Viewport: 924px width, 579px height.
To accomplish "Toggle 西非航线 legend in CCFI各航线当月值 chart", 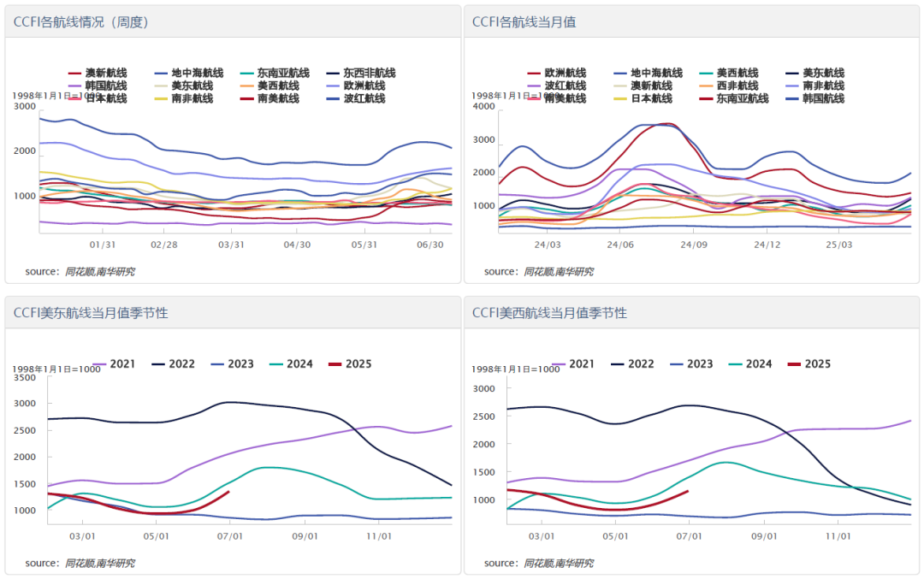I will click(729, 86).
